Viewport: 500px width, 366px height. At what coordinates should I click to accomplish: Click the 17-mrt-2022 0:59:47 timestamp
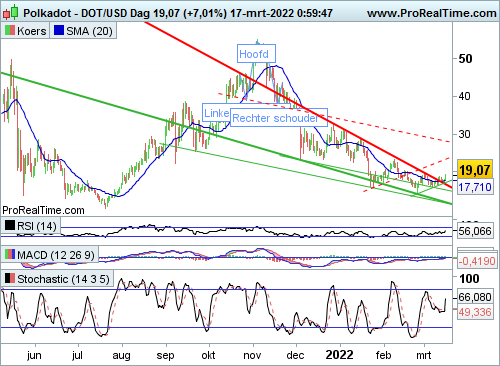click(281, 13)
